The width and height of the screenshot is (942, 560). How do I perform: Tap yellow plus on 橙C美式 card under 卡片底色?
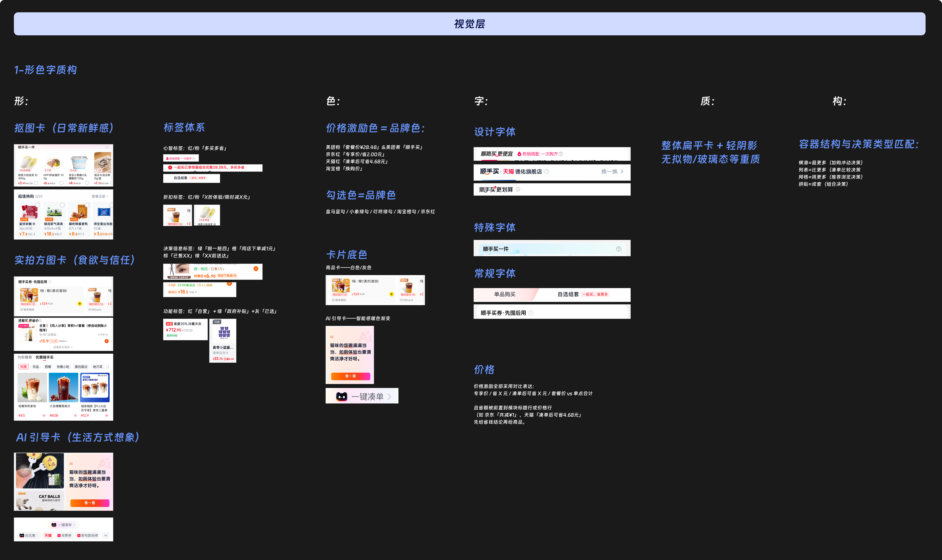[x=391, y=294]
